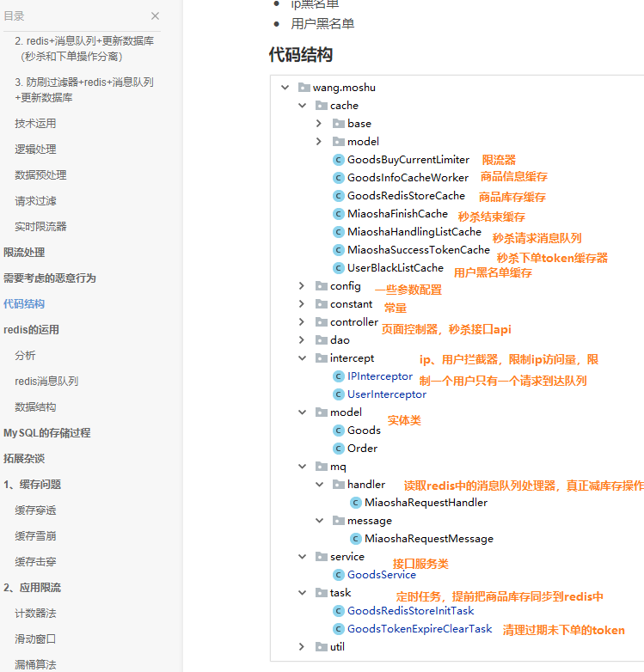Go to 缓存击穿 outline entry

point(35,562)
